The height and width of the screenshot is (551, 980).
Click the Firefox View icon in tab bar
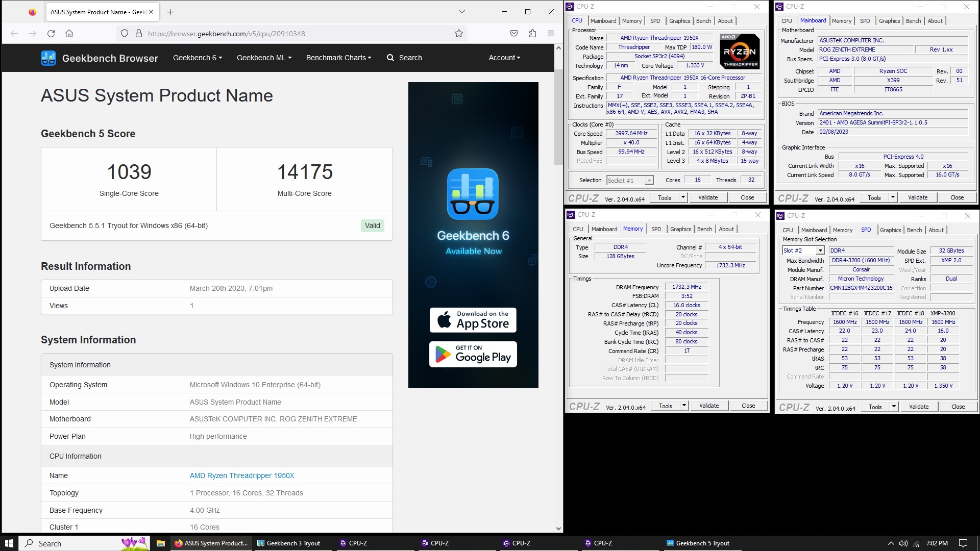(x=33, y=12)
